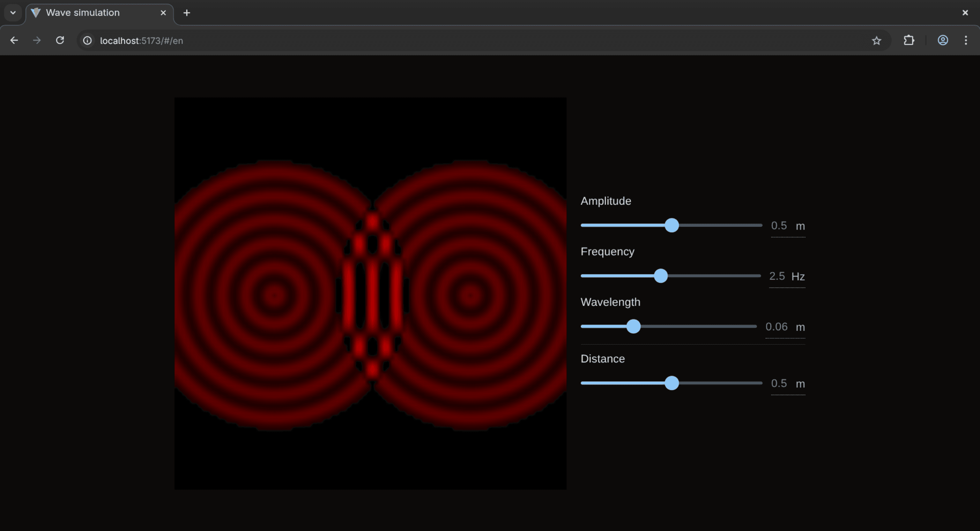
Task: Click the Wavelength slider handle
Action: (634, 326)
